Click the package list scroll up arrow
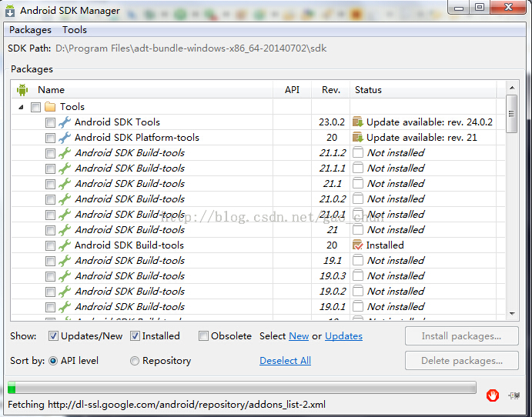This screenshot has height=417, width=532. (512, 88)
